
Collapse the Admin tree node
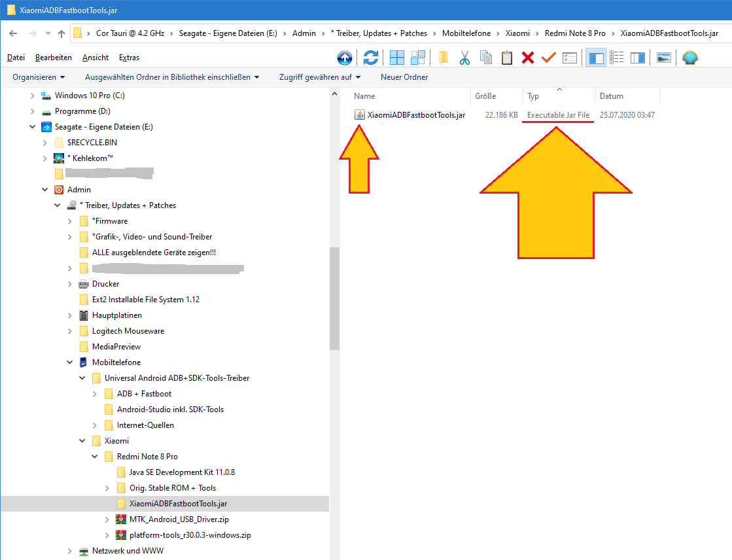[45, 190]
